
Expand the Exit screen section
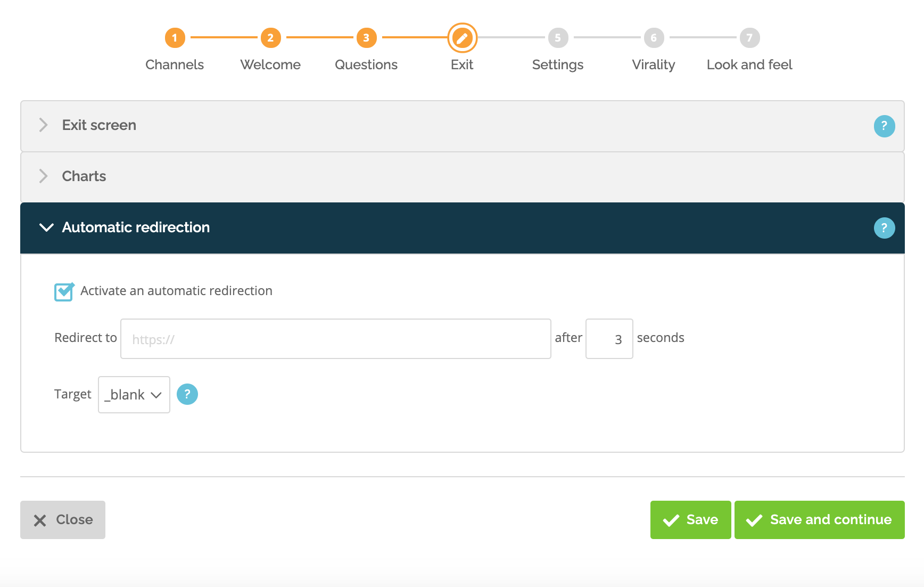(x=463, y=126)
